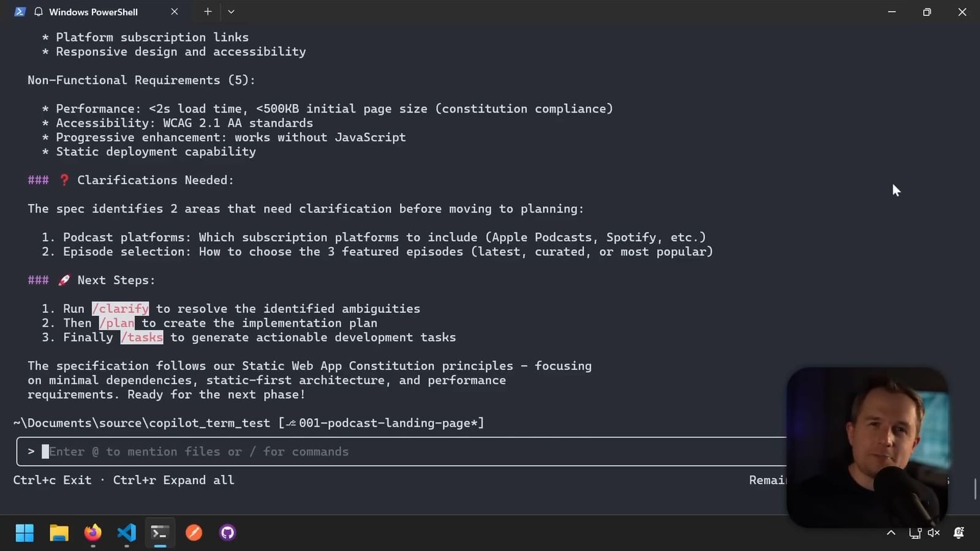Image resolution: width=980 pixels, height=551 pixels.
Task: Open Visual Studio Code from the taskbar
Action: tap(126, 533)
